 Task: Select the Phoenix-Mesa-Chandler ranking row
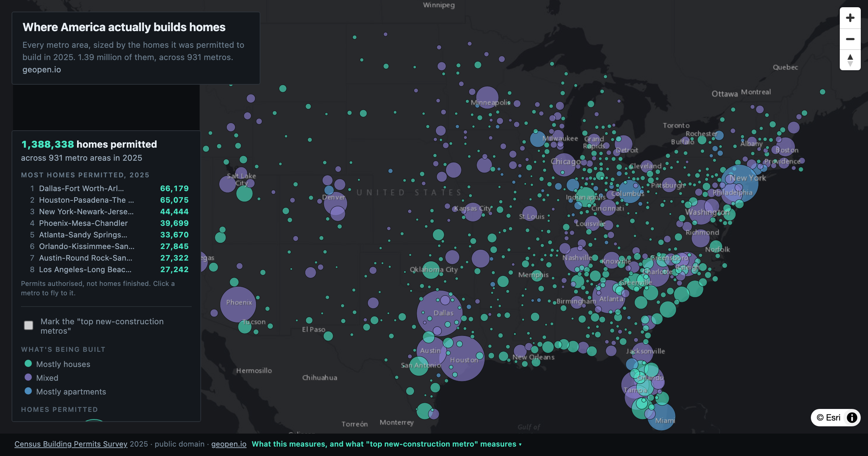click(x=106, y=223)
